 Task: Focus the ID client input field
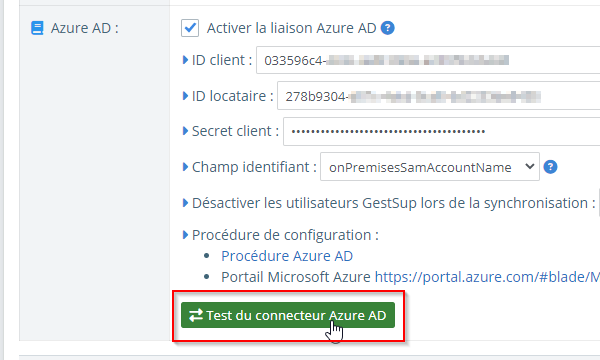[428, 60]
